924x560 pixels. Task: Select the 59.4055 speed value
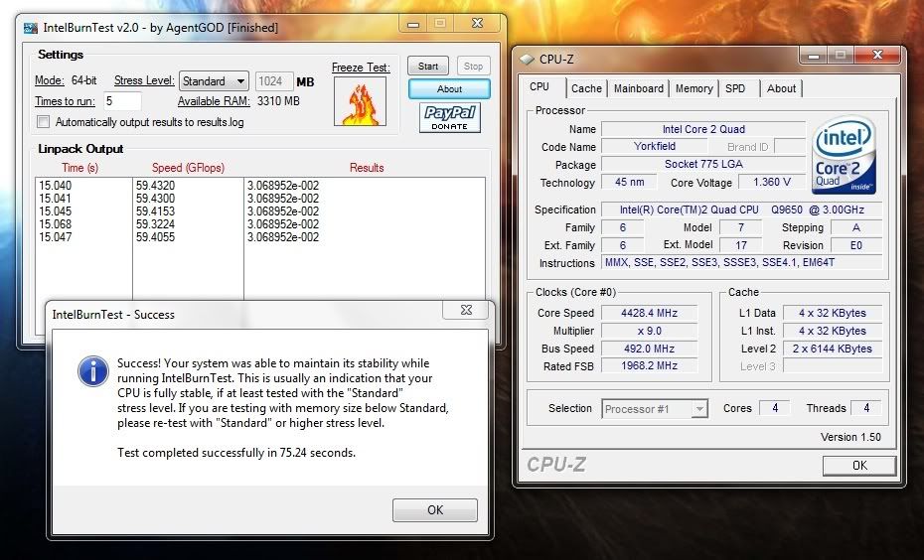[x=156, y=237]
